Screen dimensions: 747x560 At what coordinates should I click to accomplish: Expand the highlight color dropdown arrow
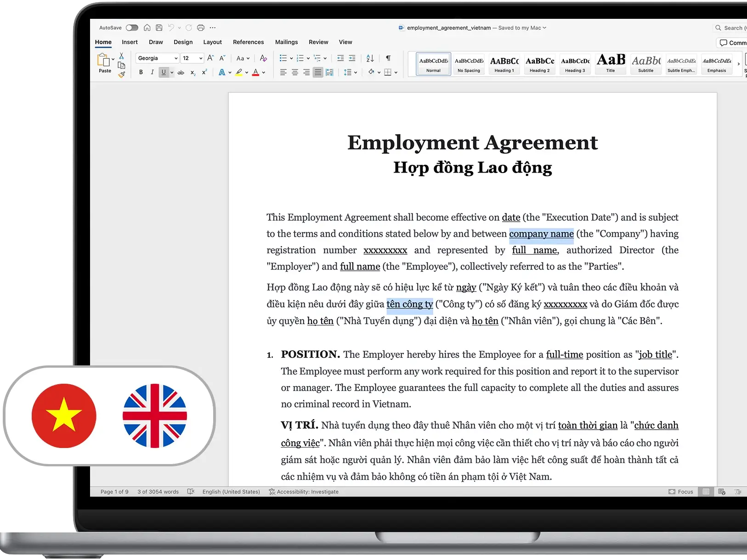coord(247,73)
